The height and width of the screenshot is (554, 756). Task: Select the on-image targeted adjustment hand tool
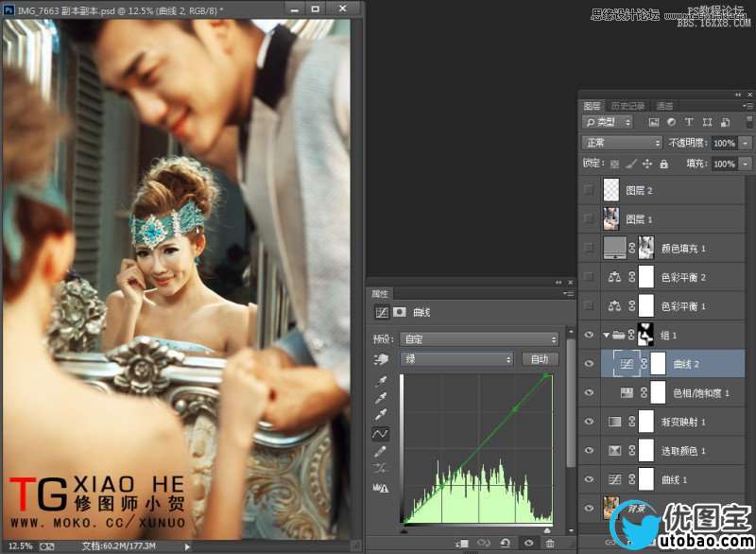click(381, 359)
